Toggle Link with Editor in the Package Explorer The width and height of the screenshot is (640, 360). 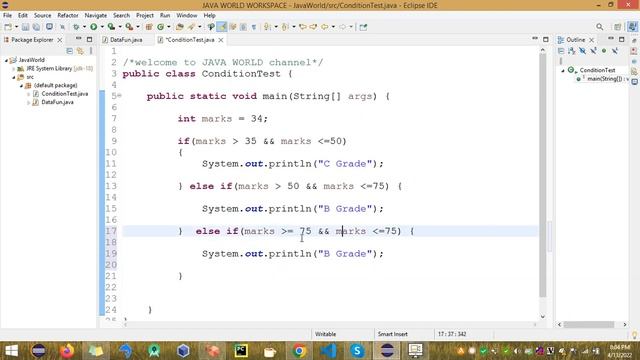tap(80, 51)
